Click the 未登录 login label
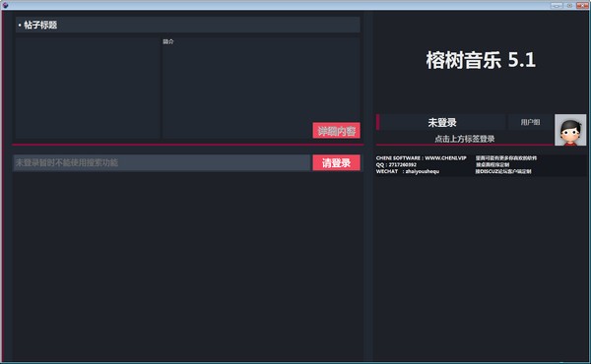 pyautogui.click(x=442, y=122)
